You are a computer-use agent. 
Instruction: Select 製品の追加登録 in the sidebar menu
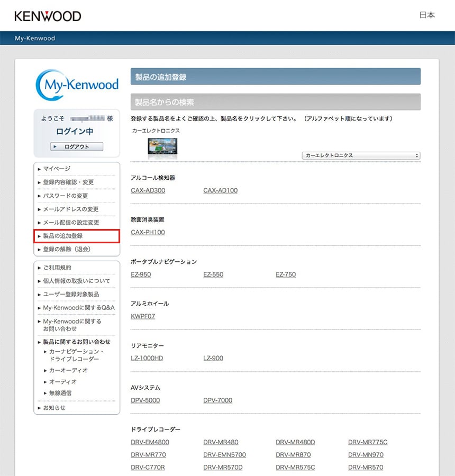click(63, 236)
